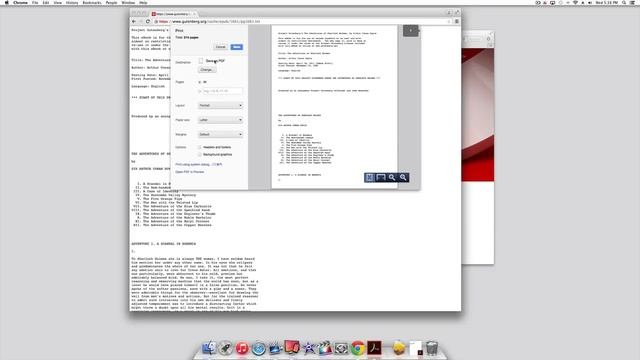The height and width of the screenshot is (360, 640).
Task: Click Print using system dialog link
Action: [x=199, y=164]
